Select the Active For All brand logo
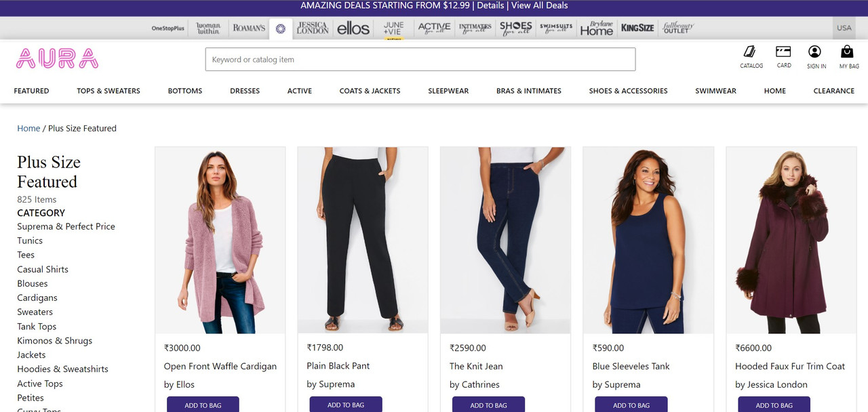 [434, 28]
